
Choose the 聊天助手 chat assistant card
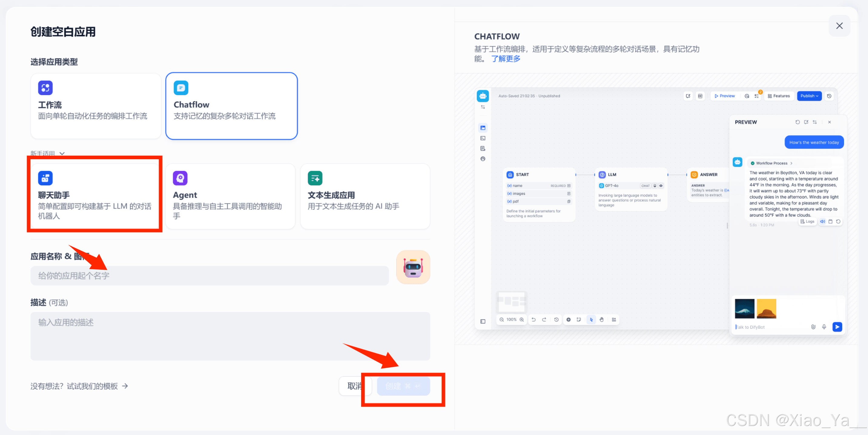[95, 196]
